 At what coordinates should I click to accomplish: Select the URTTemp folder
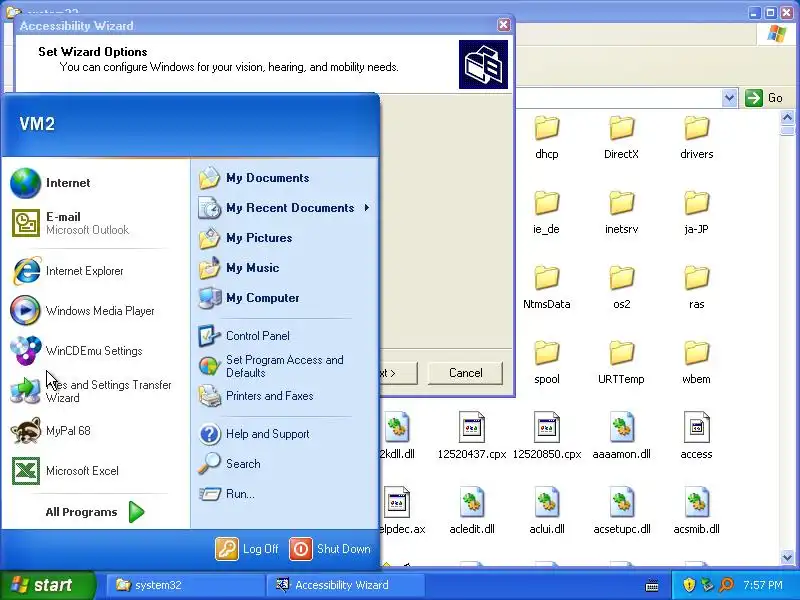point(621,363)
